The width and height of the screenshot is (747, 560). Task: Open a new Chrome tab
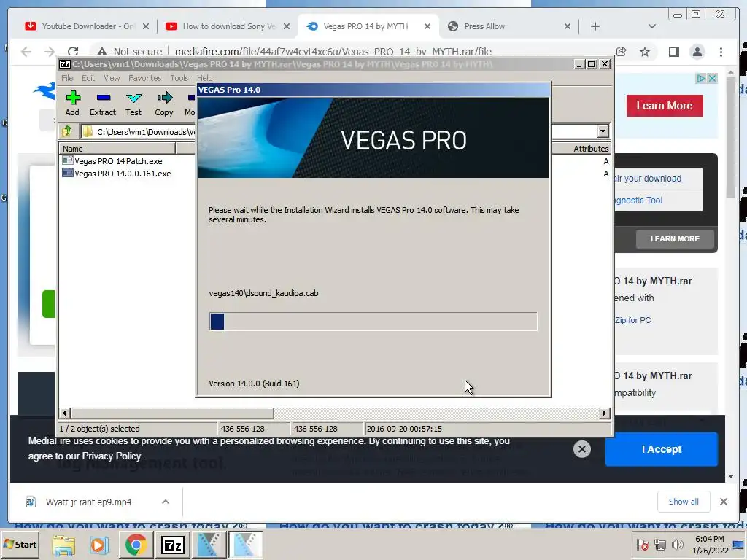pos(595,26)
